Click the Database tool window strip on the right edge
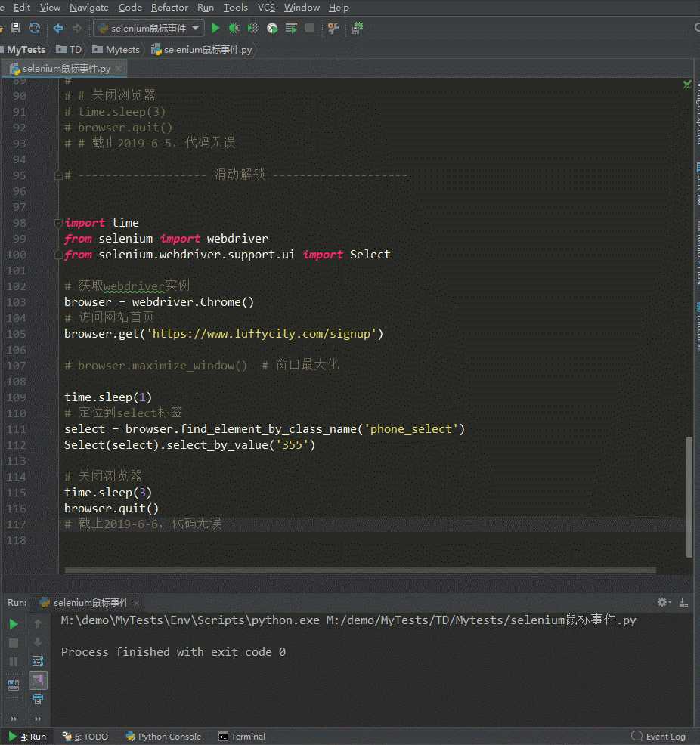Viewport: 700px width, 745px height. (x=697, y=327)
